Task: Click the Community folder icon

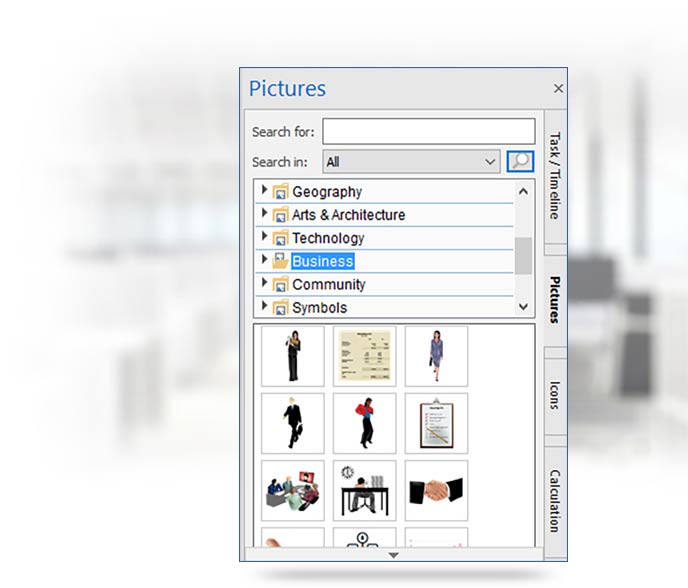Action: (280, 284)
